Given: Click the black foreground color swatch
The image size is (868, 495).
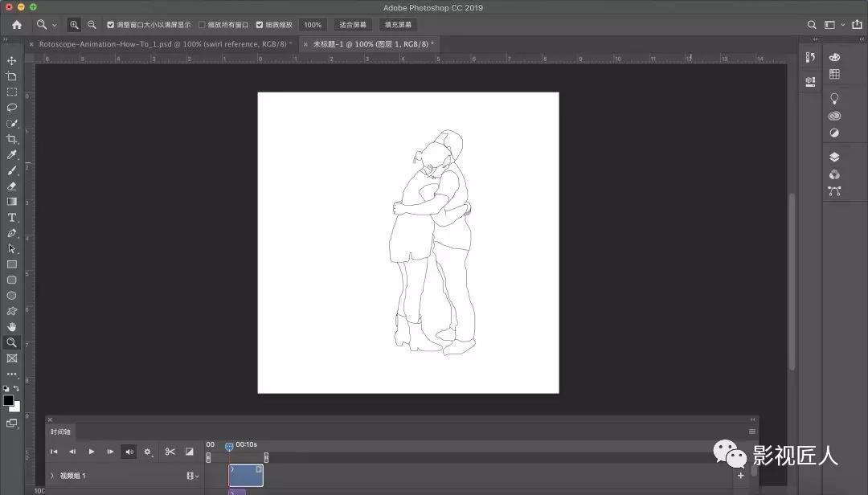Looking at the screenshot, I should point(9,400).
